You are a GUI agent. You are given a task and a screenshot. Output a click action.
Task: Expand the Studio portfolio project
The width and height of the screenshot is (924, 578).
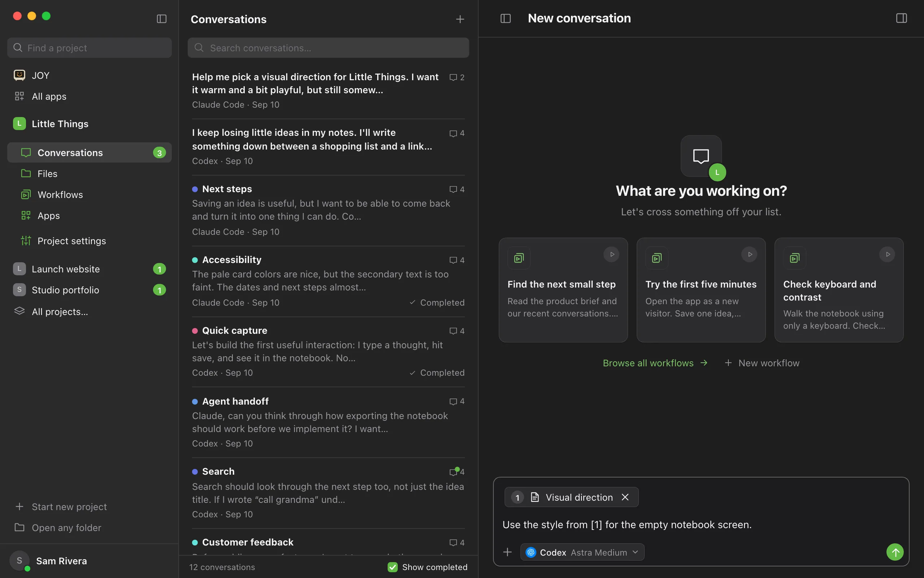coord(90,290)
